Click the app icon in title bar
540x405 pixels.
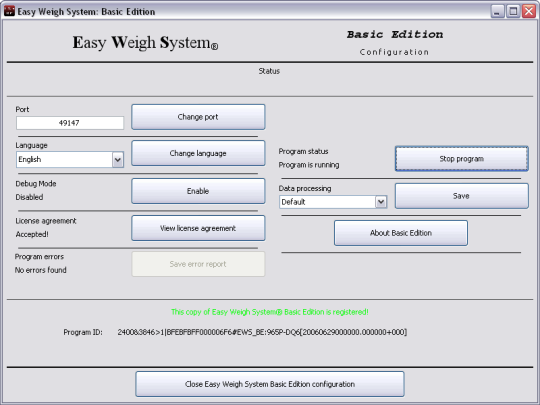[9, 11]
